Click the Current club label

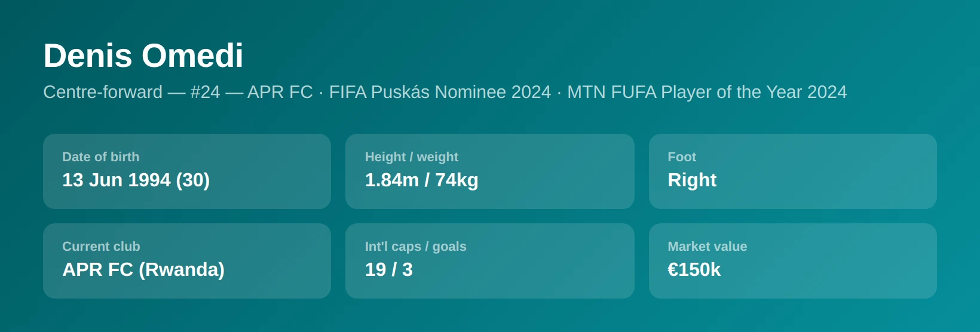tap(101, 247)
